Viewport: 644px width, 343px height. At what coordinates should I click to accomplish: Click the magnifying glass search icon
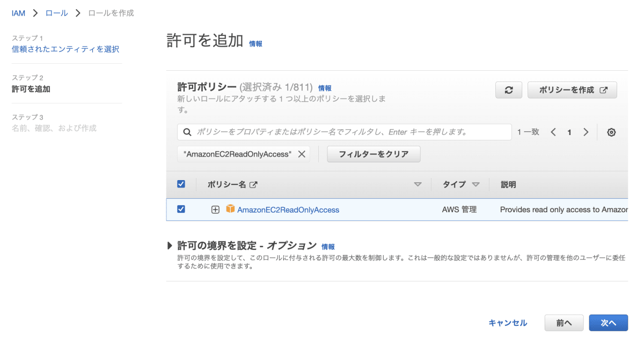point(187,132)
